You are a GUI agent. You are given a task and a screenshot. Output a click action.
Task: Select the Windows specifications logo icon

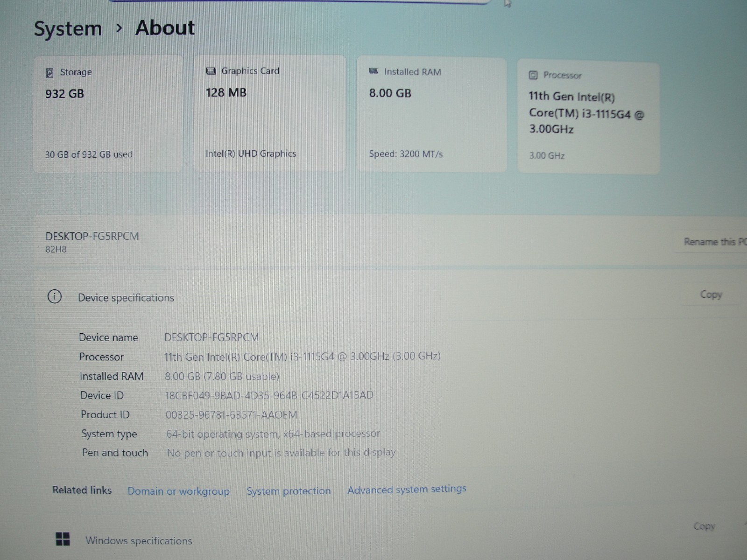(63, 539)
